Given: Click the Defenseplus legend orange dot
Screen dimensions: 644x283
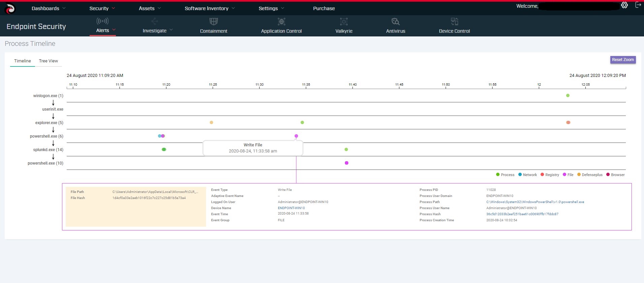Looking at the screenshot, I should (x=579, y=174).
